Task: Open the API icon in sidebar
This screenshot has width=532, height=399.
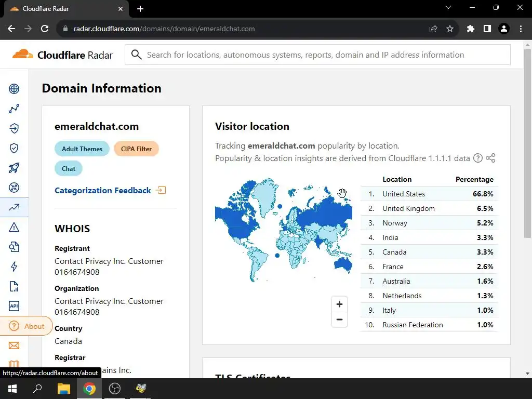Action: 14,306
